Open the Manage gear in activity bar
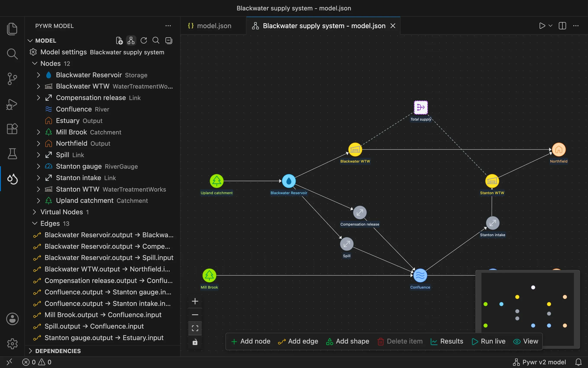The image size is (588, 368). click(12, 344)
